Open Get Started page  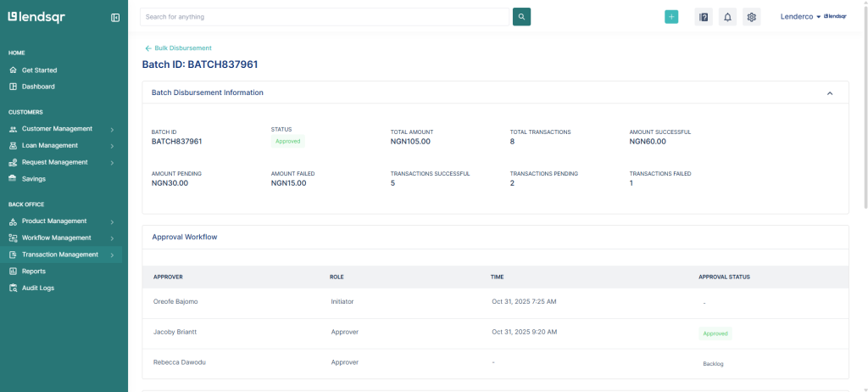click(x=39, y=70)
